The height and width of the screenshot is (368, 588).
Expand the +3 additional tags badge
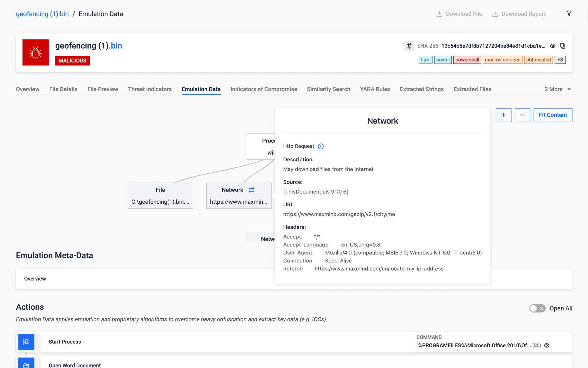point(560,60)
